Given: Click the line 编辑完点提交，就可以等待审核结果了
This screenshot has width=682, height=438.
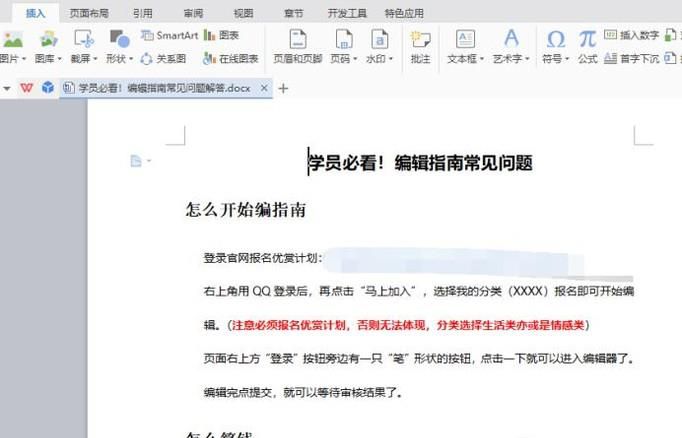Looking at the screenshot, I should [x=303, y=393].
